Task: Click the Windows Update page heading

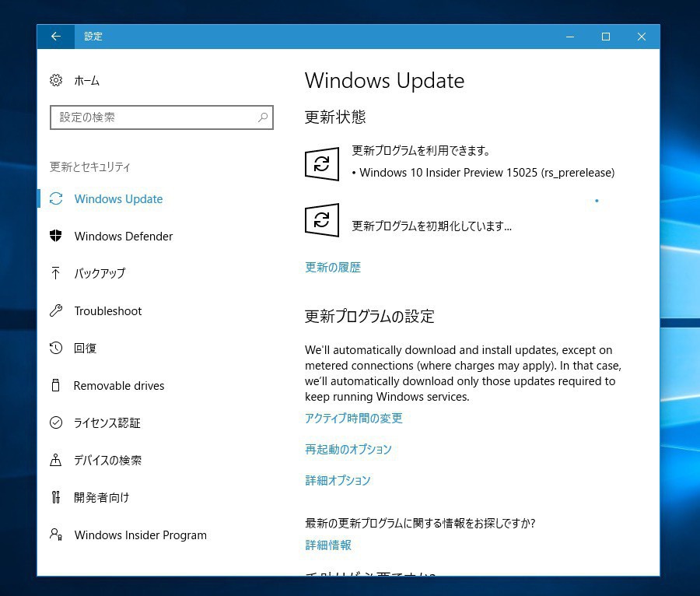Action: (384, 81)
